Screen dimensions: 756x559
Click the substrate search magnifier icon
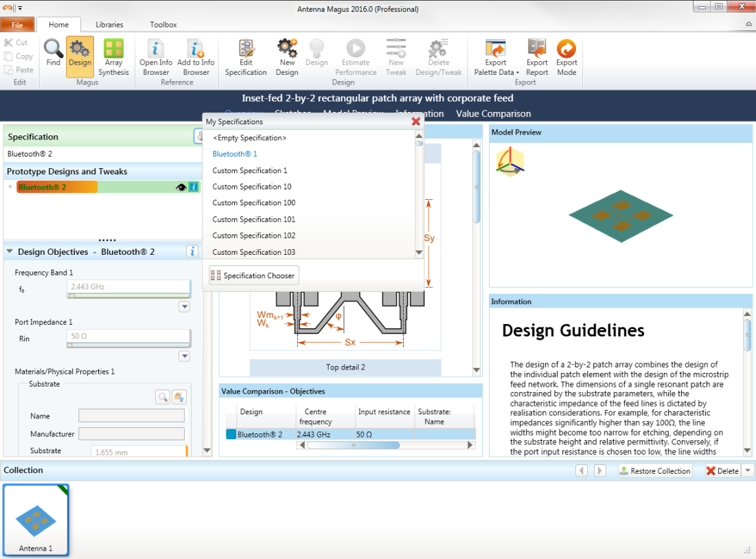pos(163,397)
